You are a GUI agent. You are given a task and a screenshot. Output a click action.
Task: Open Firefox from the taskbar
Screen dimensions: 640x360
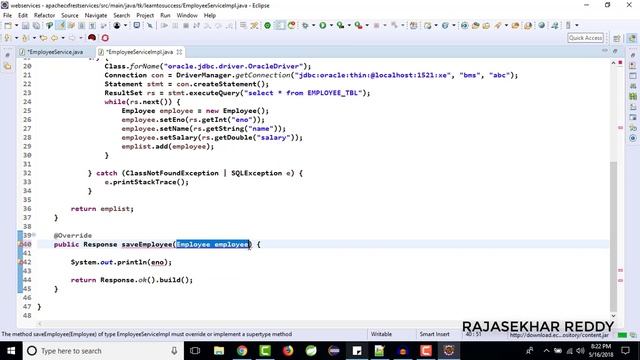tap(288, 351)
